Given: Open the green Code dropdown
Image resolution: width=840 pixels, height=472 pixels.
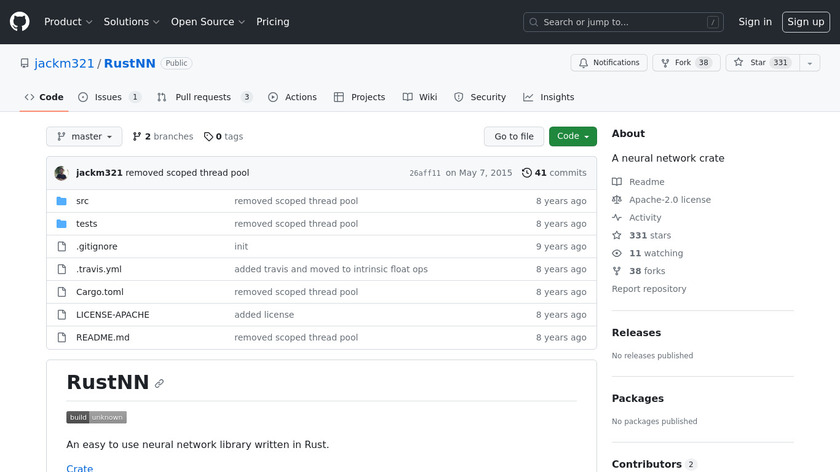Looking at the screenshot, I should click(x=573, y=137).
